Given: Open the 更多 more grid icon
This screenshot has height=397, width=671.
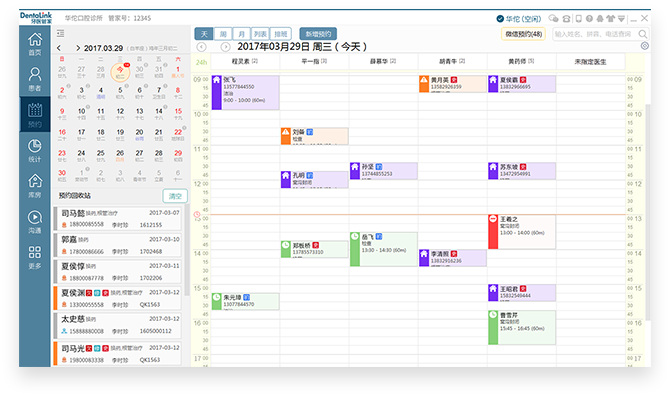Looking at the screenshot, I should click(35, 257).
